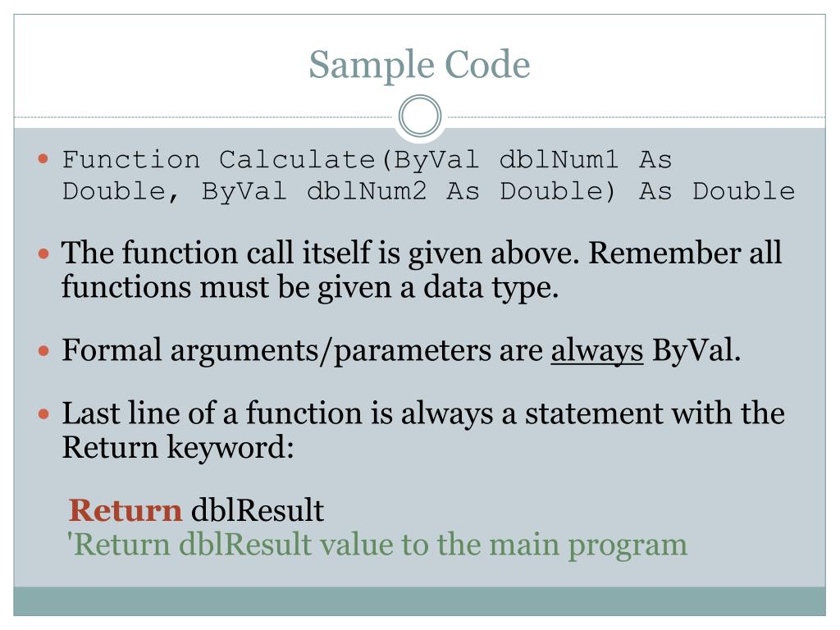
Task: Click the circle ornament below the title
Action: [420, 116]
